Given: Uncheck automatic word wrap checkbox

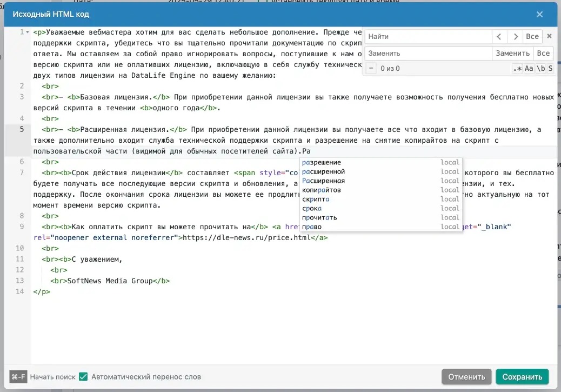Looking at the screenshot, I should coord(83,376).
